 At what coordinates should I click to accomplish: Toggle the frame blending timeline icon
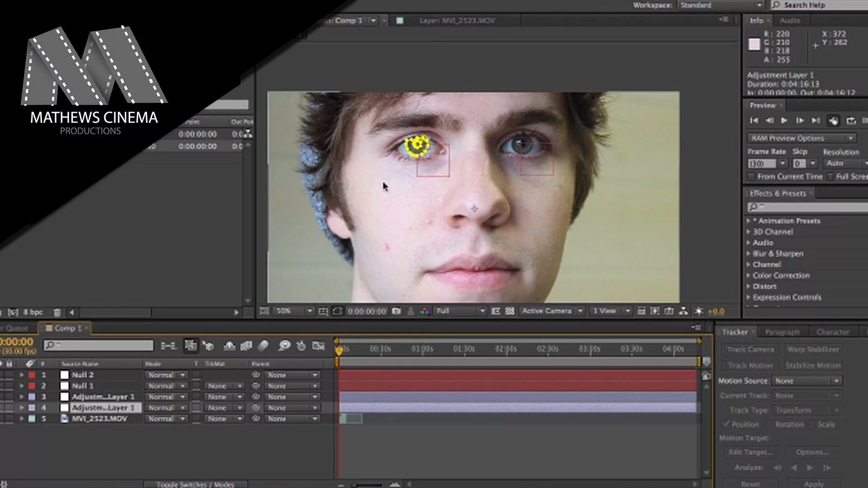(x=246, y=346)
